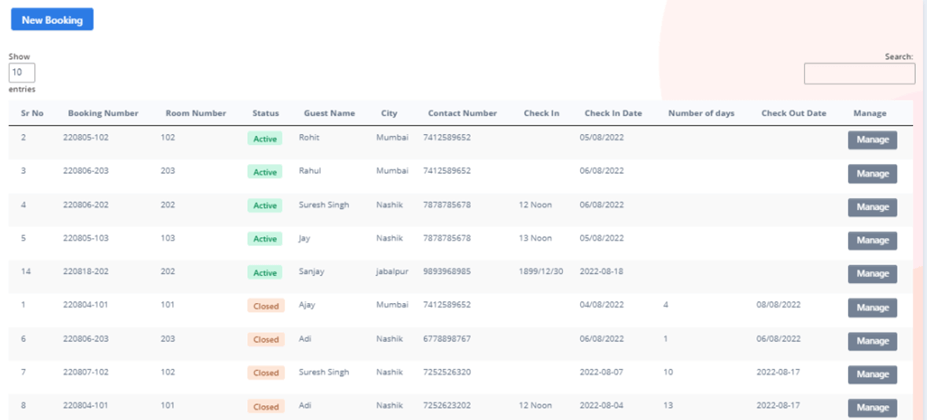Click check in value 13 Noon

click(x=535, y=238)
